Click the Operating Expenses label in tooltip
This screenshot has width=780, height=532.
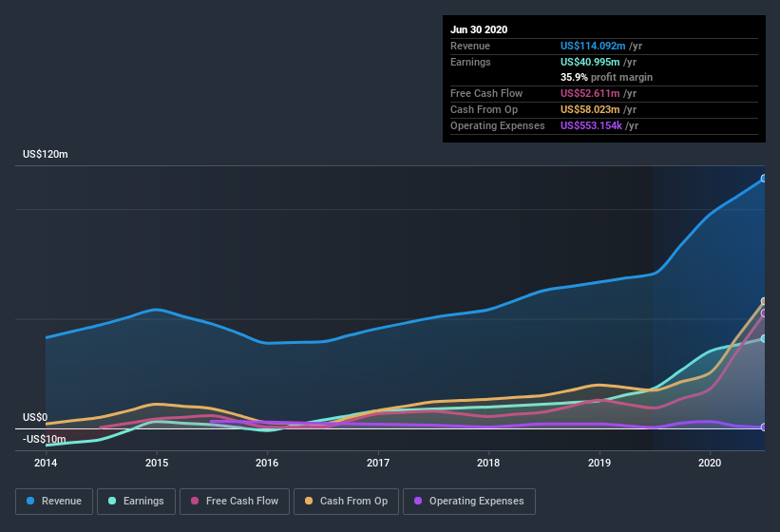click(498, 125)
